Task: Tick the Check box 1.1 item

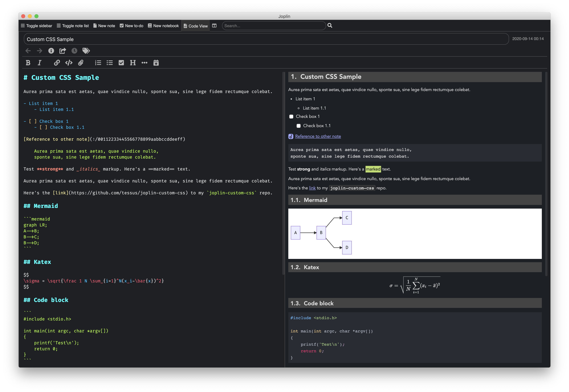Action: (x=298, y=126)
